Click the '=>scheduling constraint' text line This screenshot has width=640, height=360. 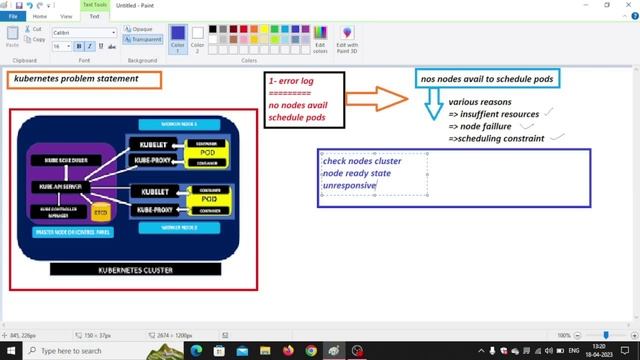496,139
